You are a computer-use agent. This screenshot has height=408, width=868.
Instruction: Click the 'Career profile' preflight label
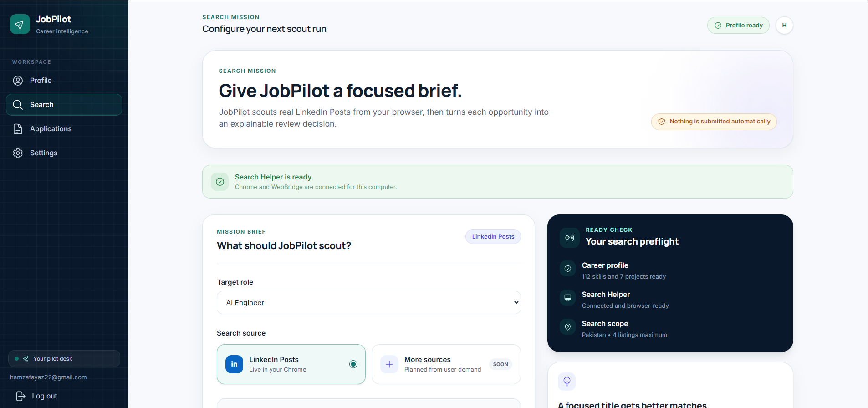(605, 265)
